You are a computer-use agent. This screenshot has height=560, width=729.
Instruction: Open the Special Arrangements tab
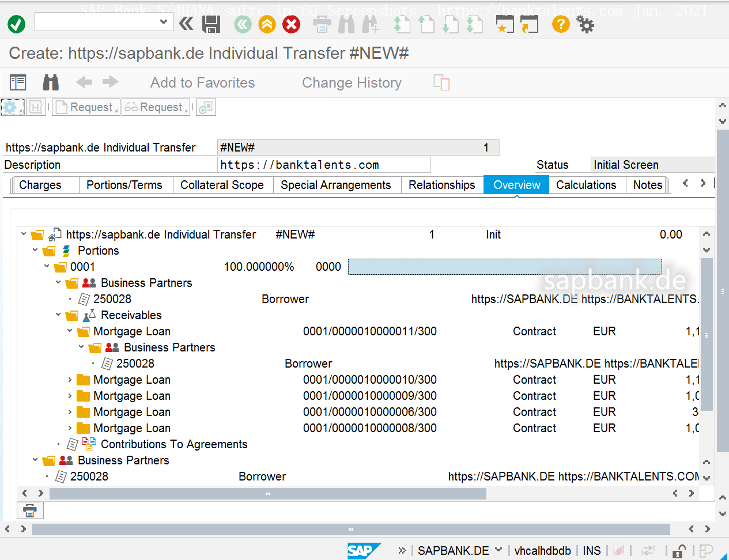(x=336, y=185)
